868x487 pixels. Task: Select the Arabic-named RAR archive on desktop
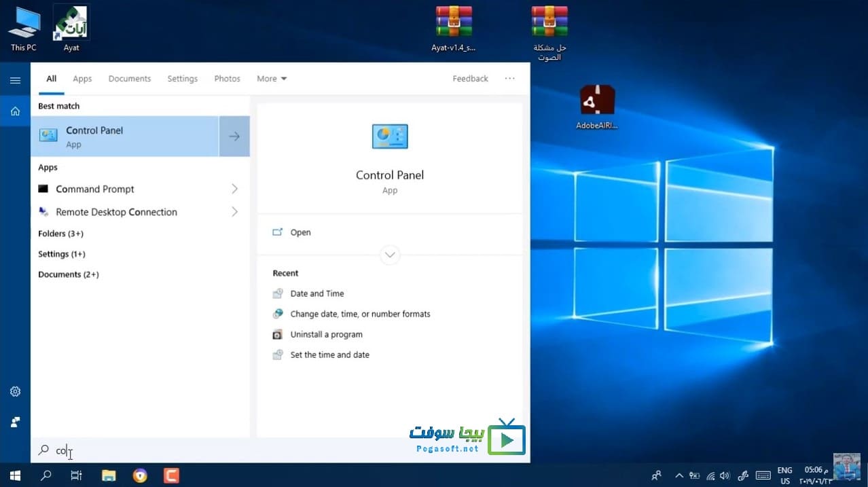[x=549, y=33]
